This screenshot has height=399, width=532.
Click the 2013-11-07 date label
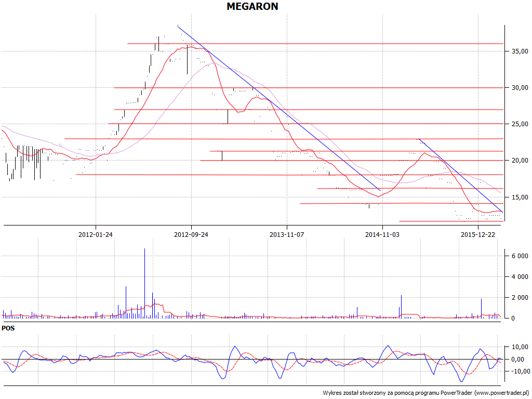point(287,234)
